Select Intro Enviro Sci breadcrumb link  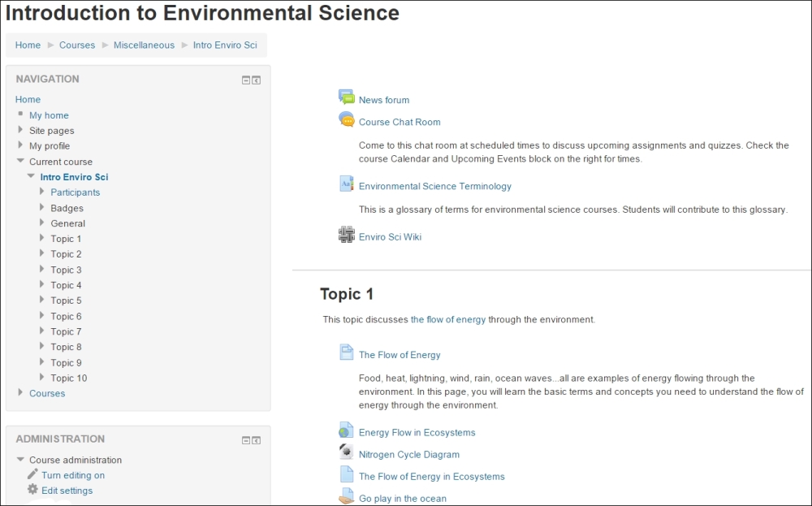(225, 45)
